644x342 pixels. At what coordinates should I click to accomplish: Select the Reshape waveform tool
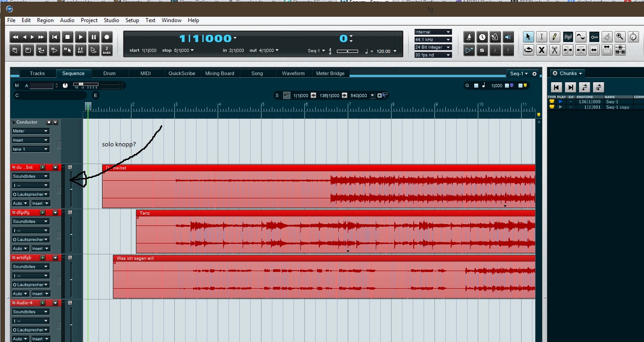[568, 37]
